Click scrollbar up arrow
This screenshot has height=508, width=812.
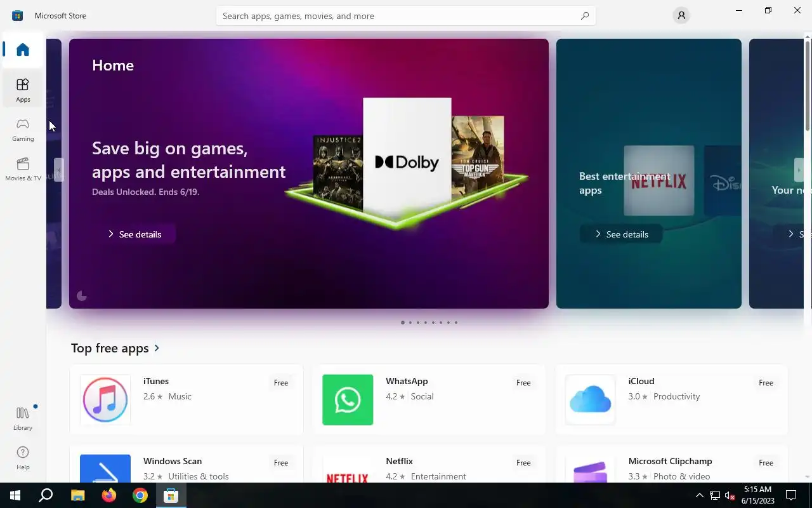click(x=808, y=36)
